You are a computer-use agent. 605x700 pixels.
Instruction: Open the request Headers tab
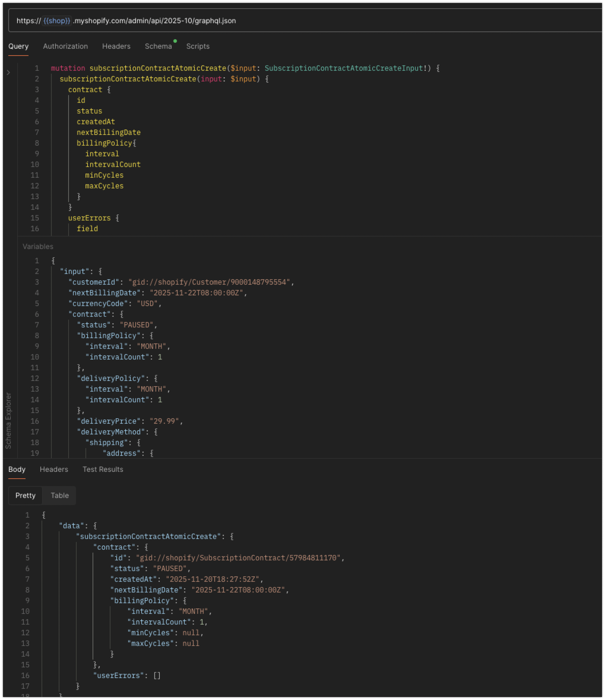(116, 46)
